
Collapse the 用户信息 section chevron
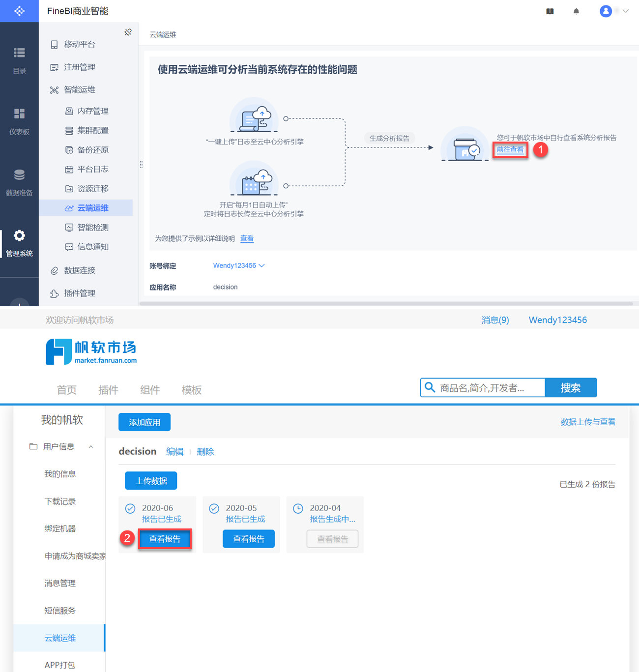(91, 447)
